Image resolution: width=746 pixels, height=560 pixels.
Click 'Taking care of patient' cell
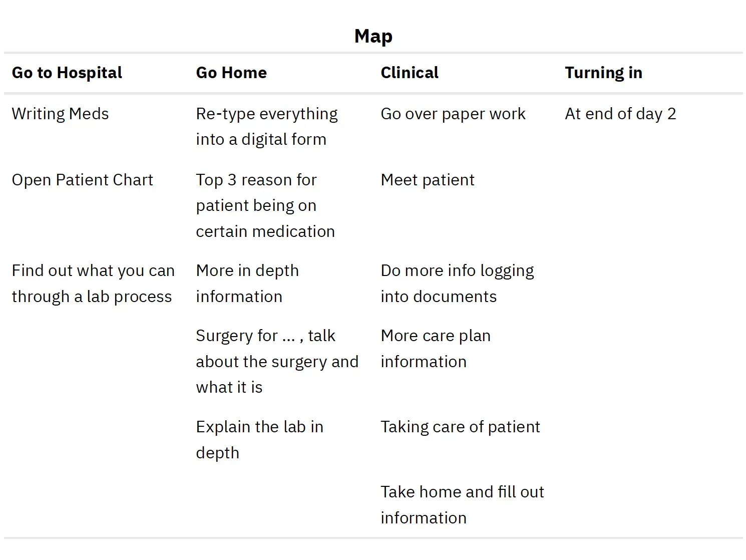click(460, 427)
